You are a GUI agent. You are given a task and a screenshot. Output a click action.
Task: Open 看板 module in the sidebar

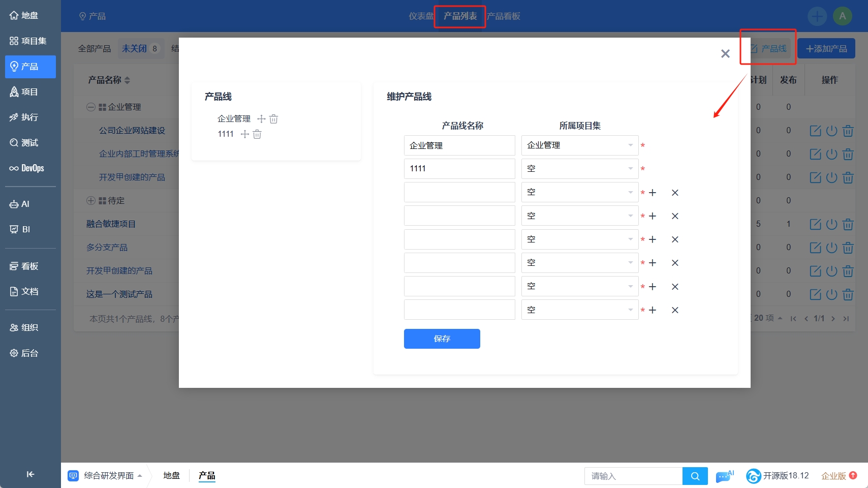tap(24, 266)
